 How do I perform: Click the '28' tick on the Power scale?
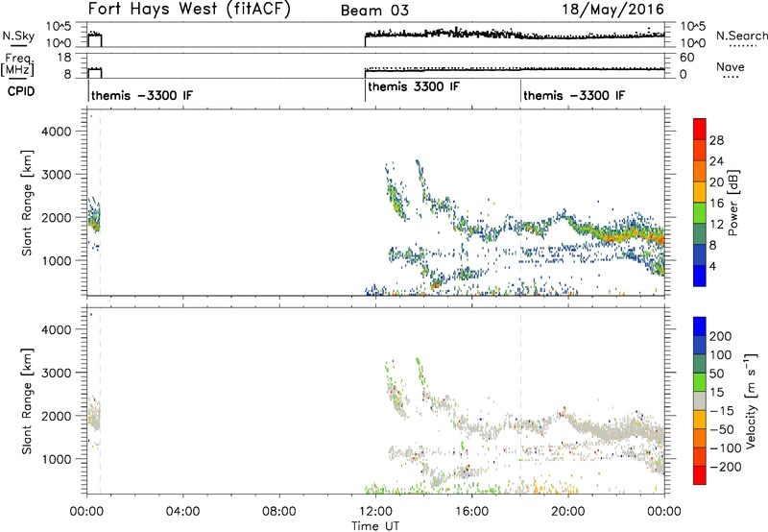click(716, 140)
